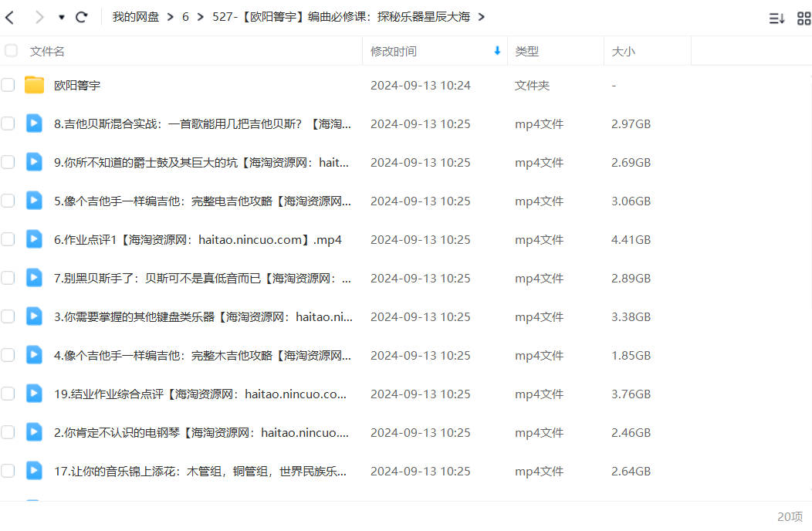Image resolution: width=812 pixels, height=531 pixels.
Task: Click video icon of 7.别黑贝斯手了
Action: pyautogui.click(x=34, y=278)
